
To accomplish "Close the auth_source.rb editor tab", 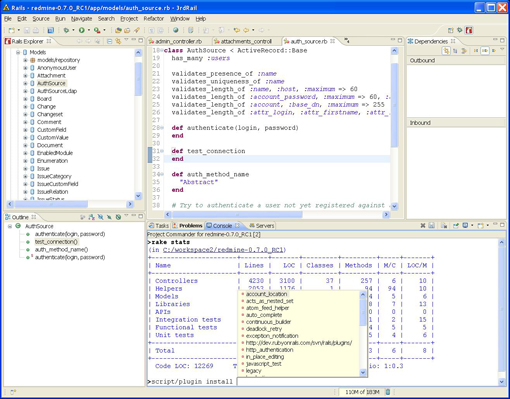I will point(332,41).
